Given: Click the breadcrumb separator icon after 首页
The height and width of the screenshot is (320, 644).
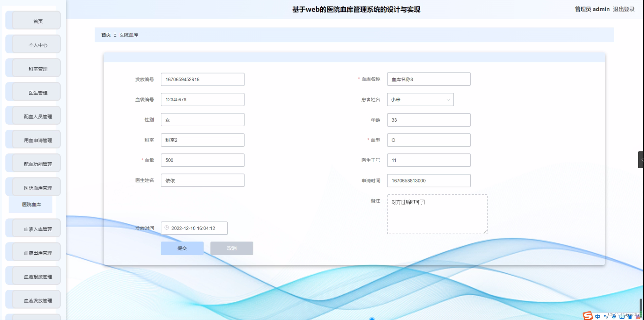Looking at the screenshot, I should (x=115, y=35).
